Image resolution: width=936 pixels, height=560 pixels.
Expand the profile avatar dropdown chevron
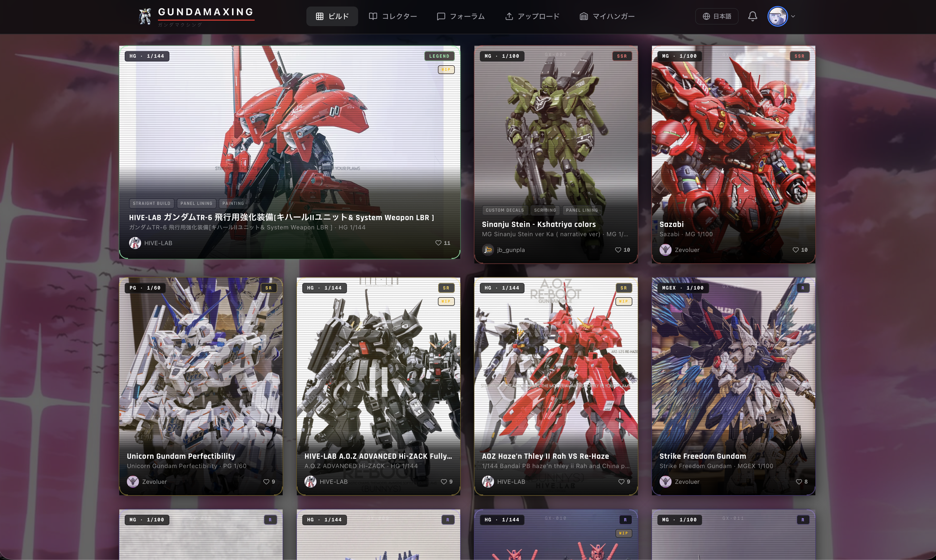pyautogui.click(x=793, y=16)
